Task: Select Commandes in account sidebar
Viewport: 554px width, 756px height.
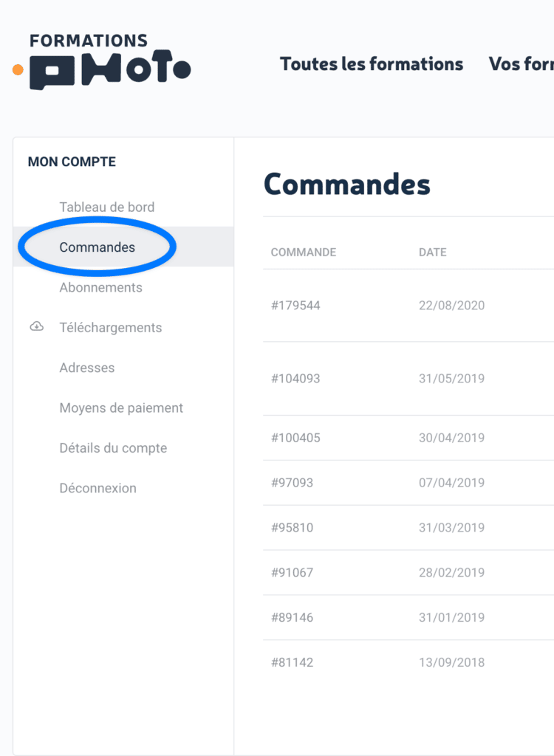Action: (98, 247)
